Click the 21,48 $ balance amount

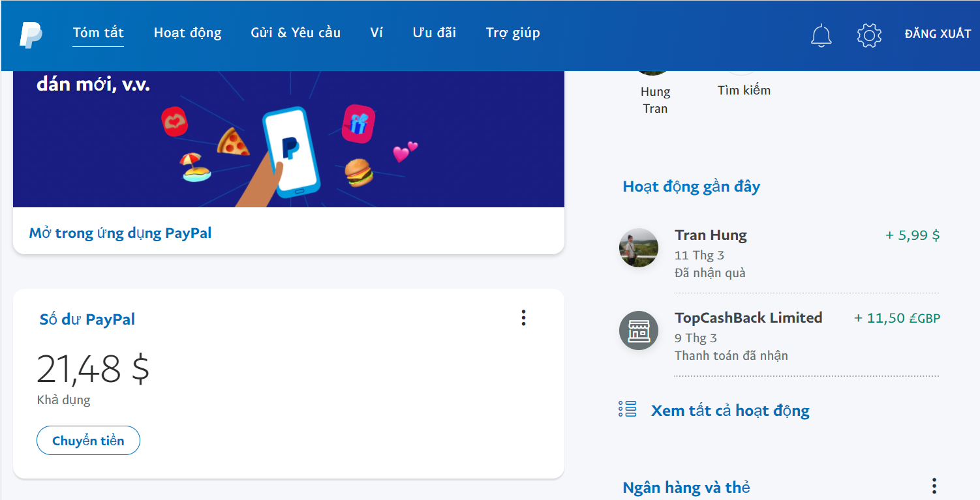click(93, 369)
